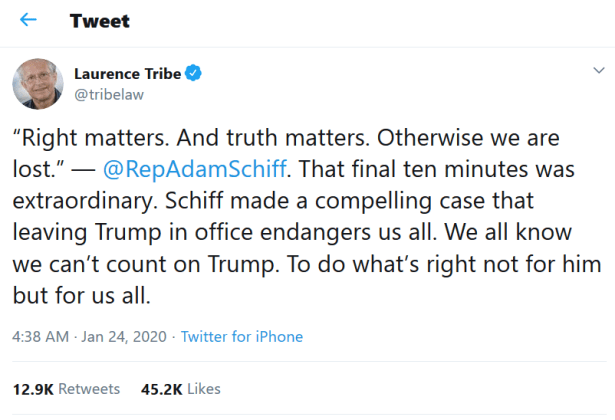The image size is (615, 420).
Task: Open the @tribelaw handle
Action: click(x=105, y=93)
